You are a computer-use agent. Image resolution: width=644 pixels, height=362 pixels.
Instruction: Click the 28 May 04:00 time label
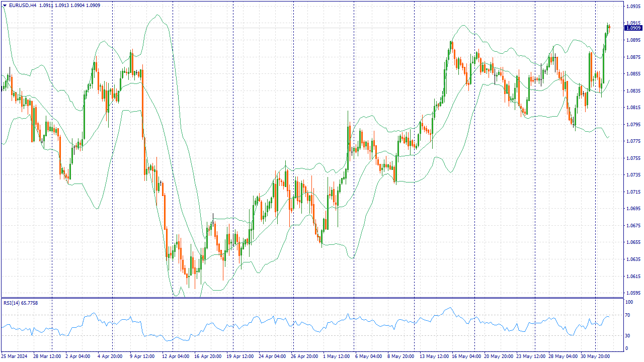click(x=563, y=356)
